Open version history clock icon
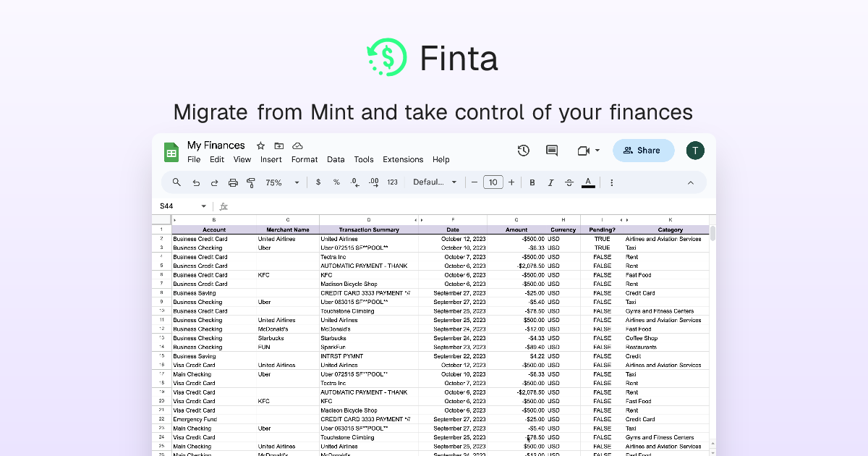 point(524,151)
